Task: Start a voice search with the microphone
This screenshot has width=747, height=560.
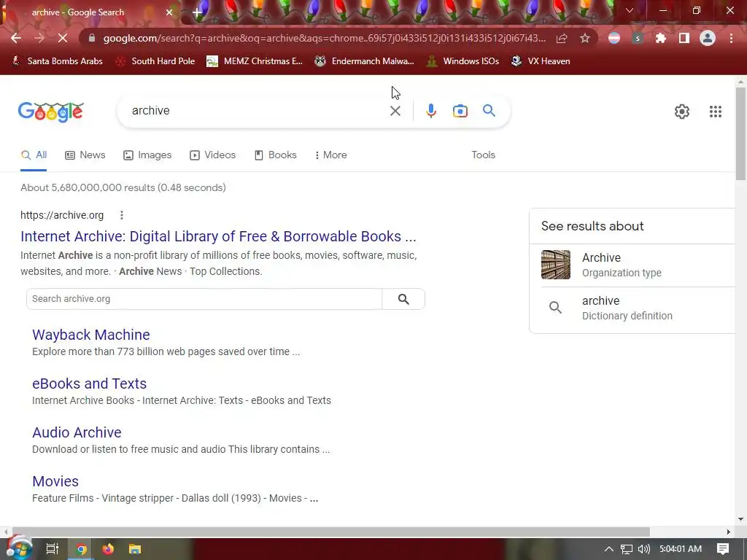Action: (430, 111)
